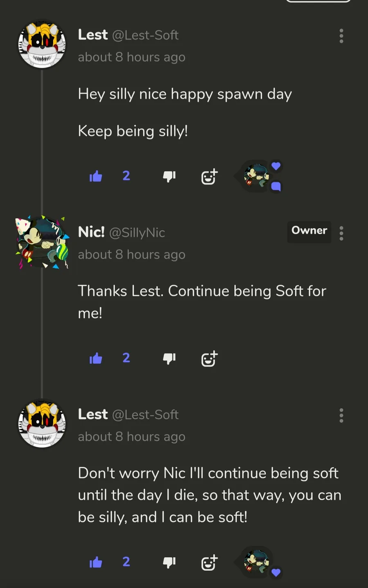
Task: Dislike Nic!'s 'Thanks Lest' reply
Action: [169, 358]
